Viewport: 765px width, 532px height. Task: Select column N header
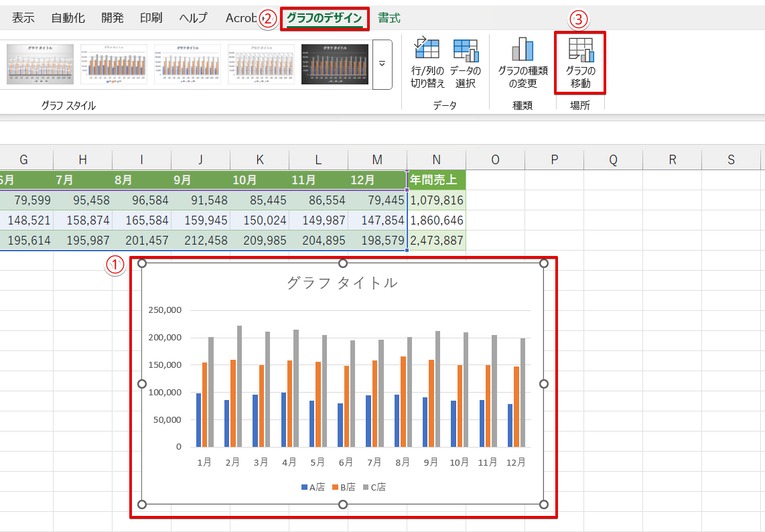click(436, 159)
